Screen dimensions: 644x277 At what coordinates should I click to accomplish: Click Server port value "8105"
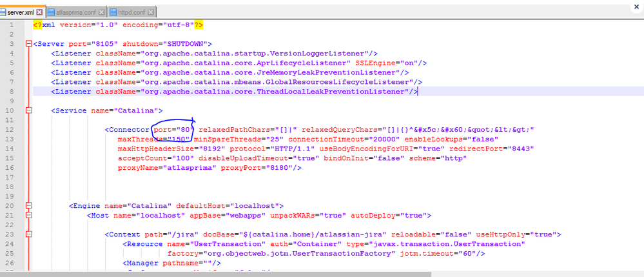click(106, 44)
